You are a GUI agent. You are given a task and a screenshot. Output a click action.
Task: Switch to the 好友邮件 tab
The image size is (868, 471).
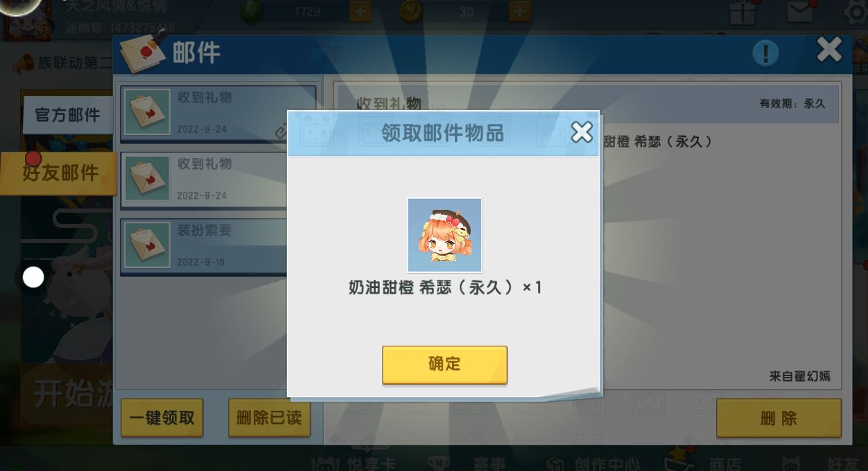(x=59, y=173)
